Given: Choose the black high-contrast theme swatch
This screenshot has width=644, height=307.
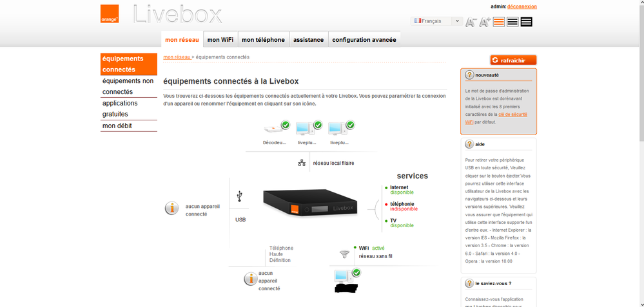Looking at the screenshot, I should 527,22.
